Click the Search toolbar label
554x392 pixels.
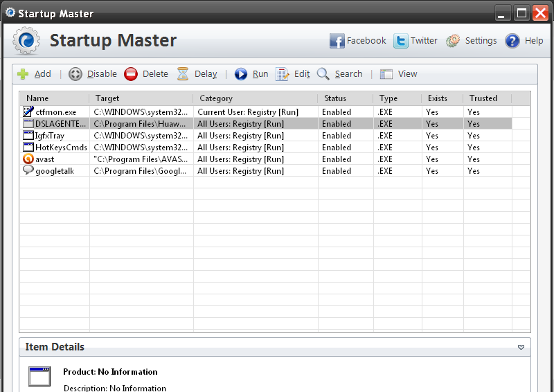348,74
